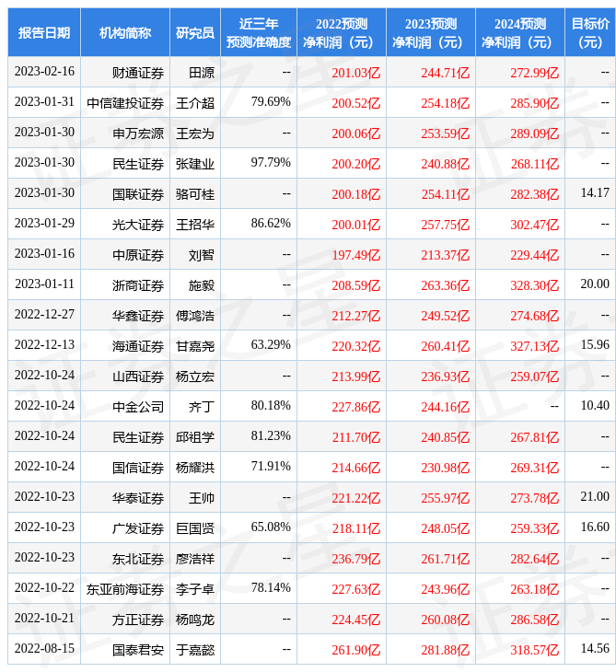Click the 机构简称 column header
Viewport: 616px width, 672px height.
[125, 33]
